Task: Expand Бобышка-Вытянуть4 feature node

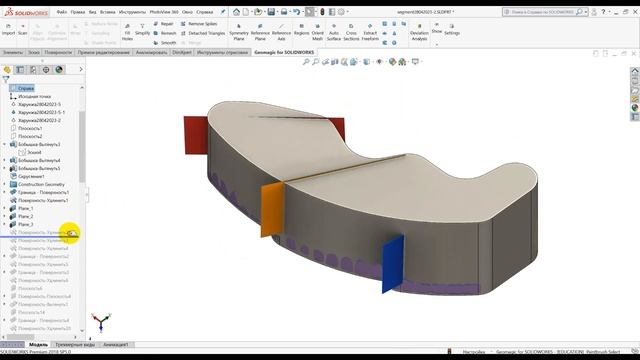Action: click(4, 160)
